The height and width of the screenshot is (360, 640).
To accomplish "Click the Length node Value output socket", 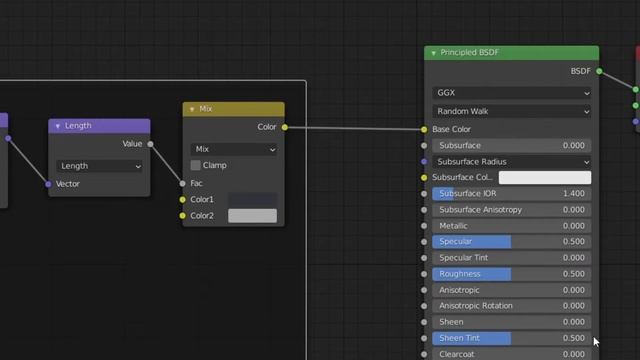I will pyautogui.click(x=151, y=144).
